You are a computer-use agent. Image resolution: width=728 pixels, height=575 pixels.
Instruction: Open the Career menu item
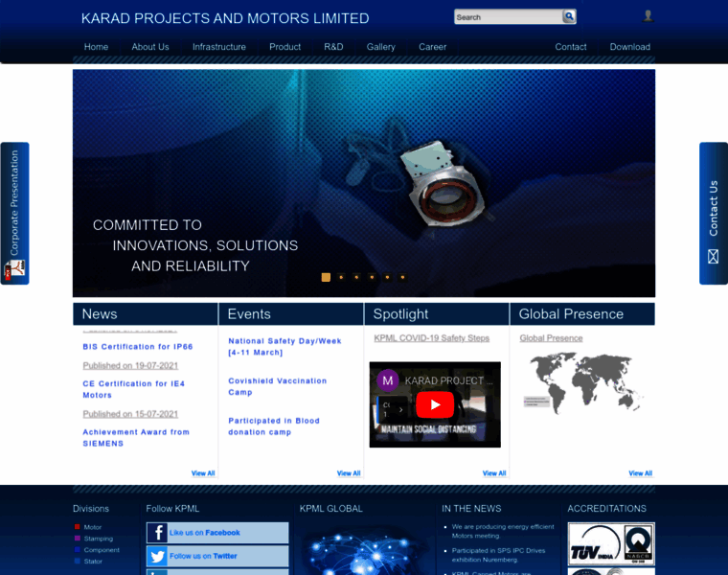pyautogui.click(x=432, y=47)
